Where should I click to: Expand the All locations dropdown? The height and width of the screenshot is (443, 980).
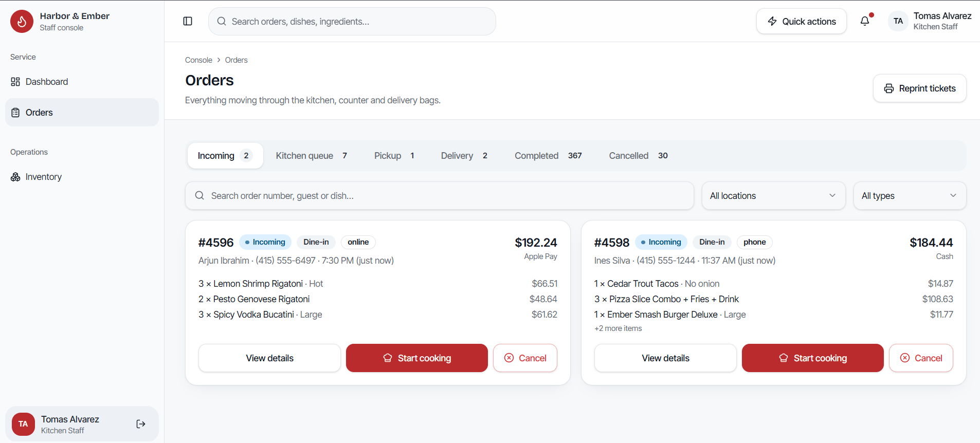pyautogui.click(x=774, y=196)
